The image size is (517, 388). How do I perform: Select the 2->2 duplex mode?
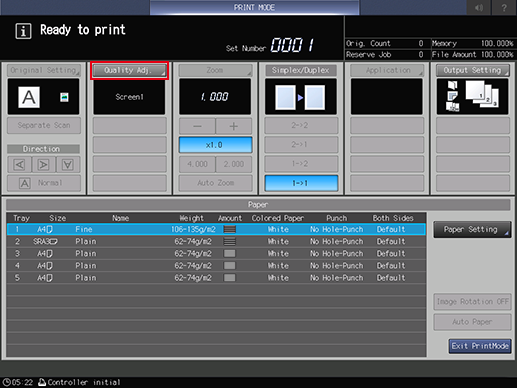coord(301,126)
